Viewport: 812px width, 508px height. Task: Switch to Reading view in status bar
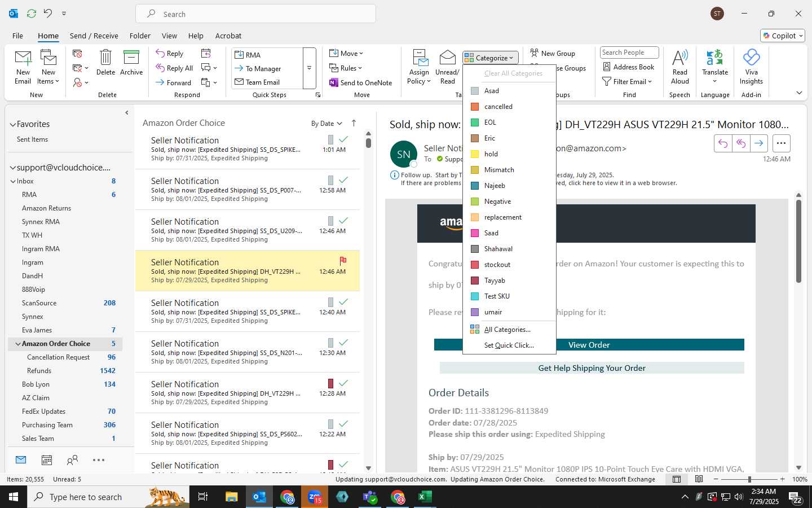pyautogui.click(x=699, y=479)
